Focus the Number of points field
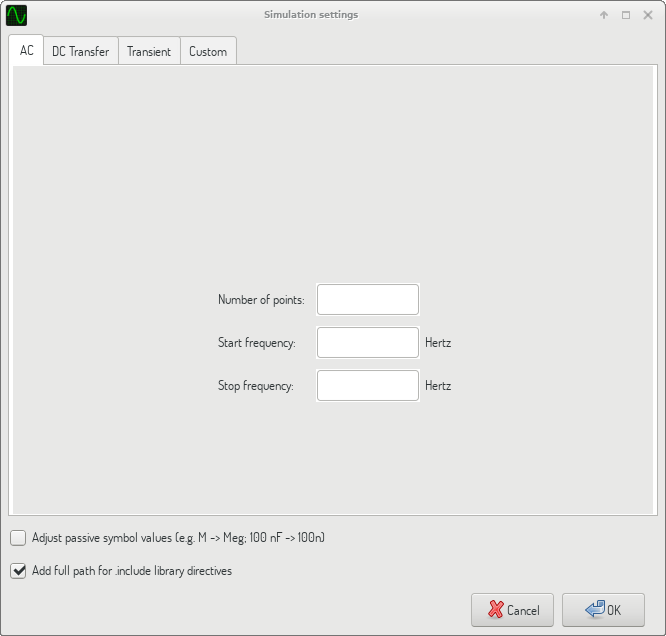 [x=367, y=299]
